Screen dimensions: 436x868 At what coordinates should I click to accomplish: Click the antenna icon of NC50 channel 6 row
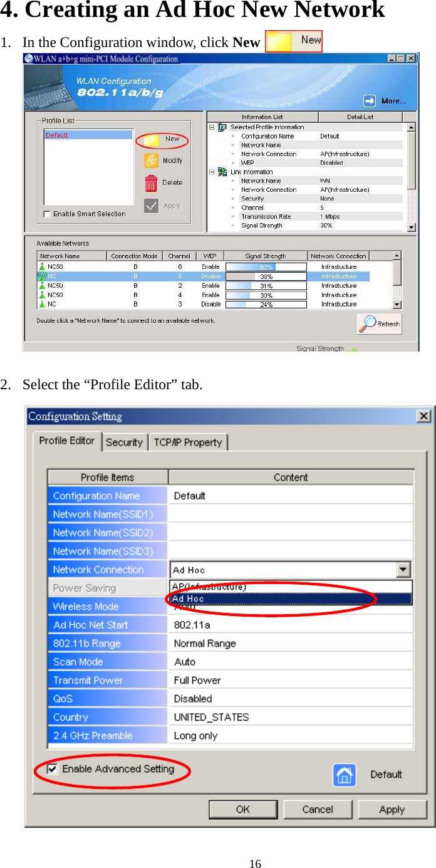click(42, 266)
